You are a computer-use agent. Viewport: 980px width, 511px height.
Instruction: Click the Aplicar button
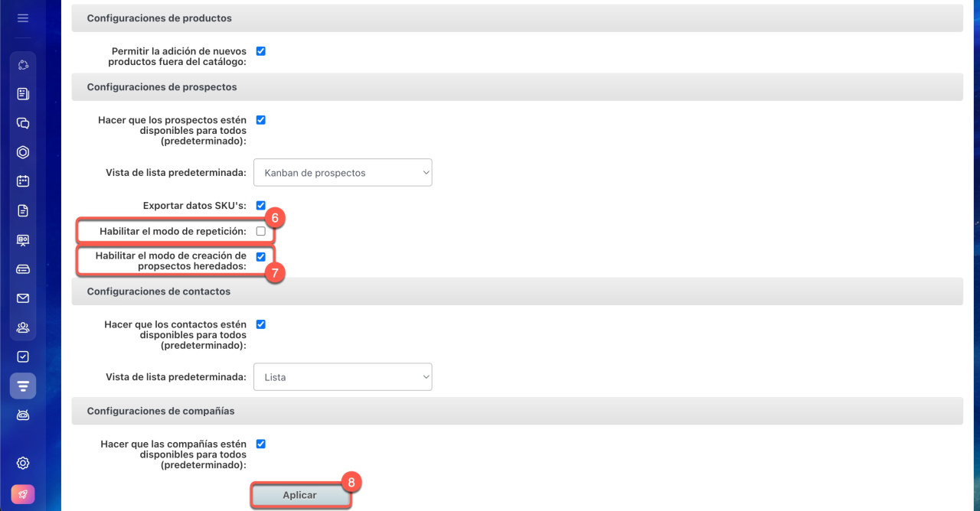(x=300, y=496)
